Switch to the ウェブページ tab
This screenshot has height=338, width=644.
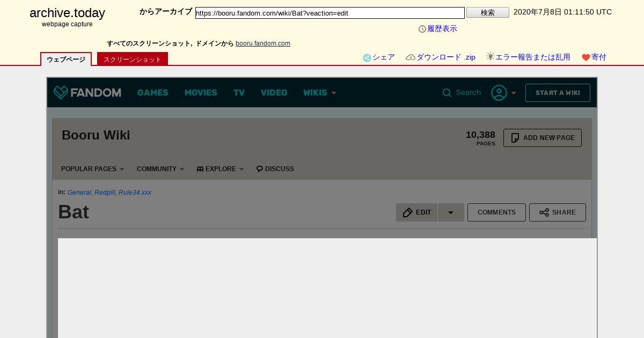tap(66, 59)
